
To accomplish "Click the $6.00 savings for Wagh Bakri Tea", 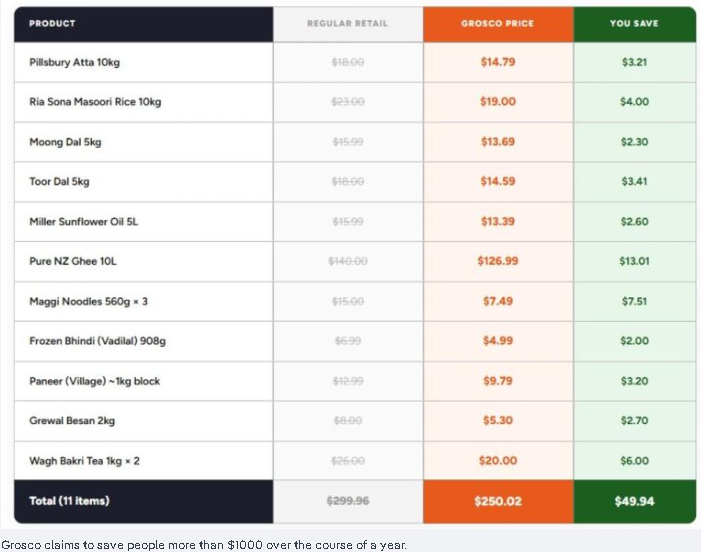I will [634, 461].
